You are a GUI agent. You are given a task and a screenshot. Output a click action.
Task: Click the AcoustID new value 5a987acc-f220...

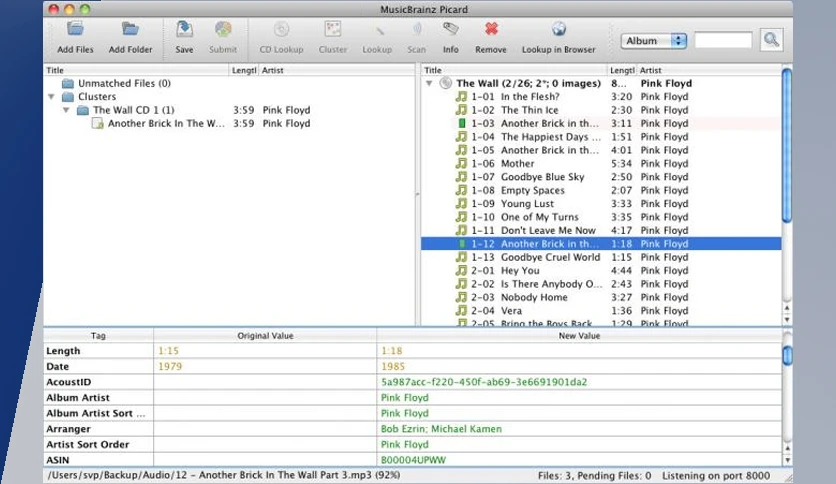484,382
